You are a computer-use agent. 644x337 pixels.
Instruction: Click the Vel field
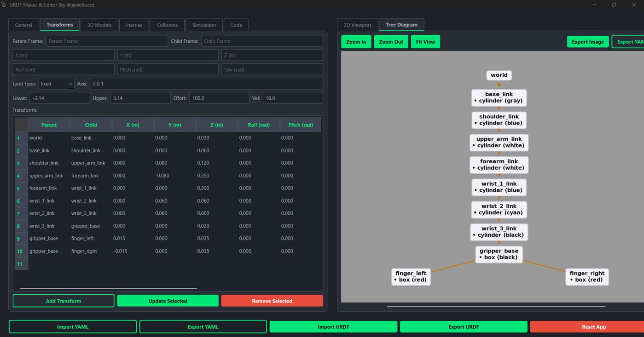point(293,98)
